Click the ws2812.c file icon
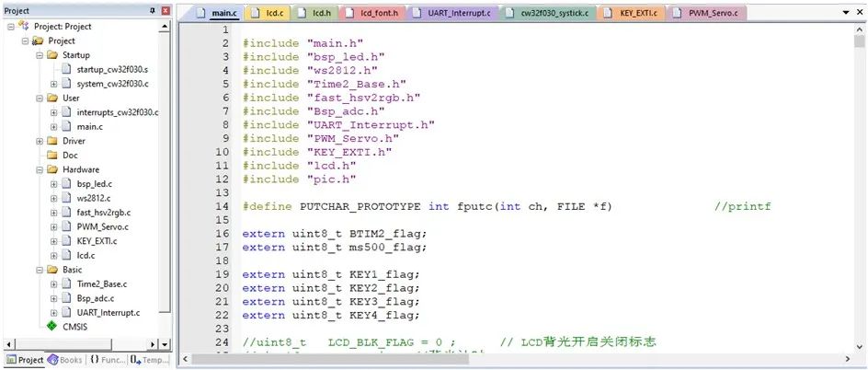The height and width of the screenshot is (370, 868). point(66,198)
